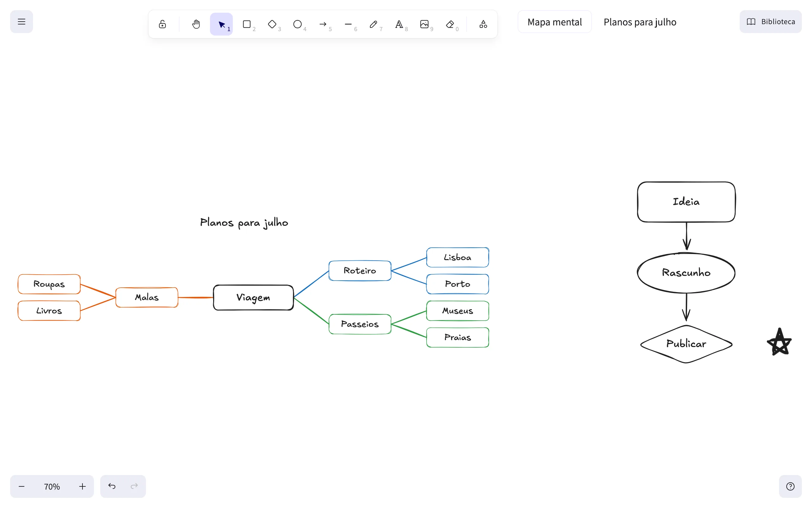Select the Museus node
The height and width of the screenshot is (508, 812).
[x=458, y=311]
